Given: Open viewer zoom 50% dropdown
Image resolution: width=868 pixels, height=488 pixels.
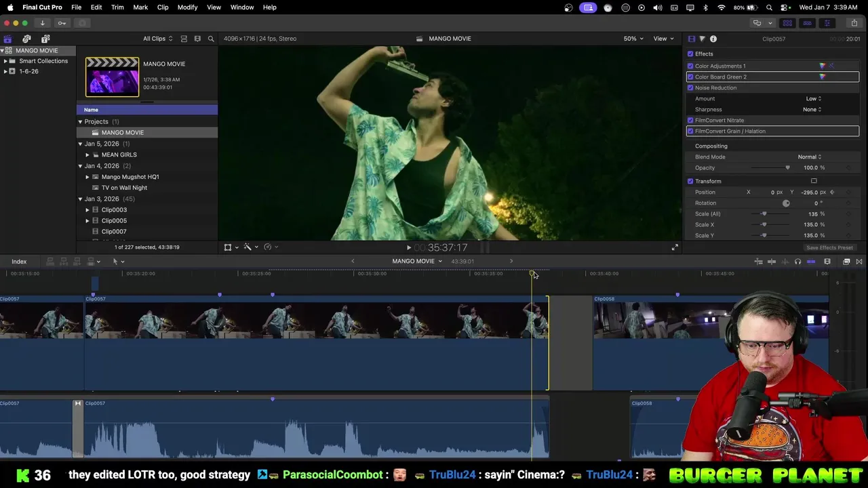Looking at the screenshot, I should (634, 39).
